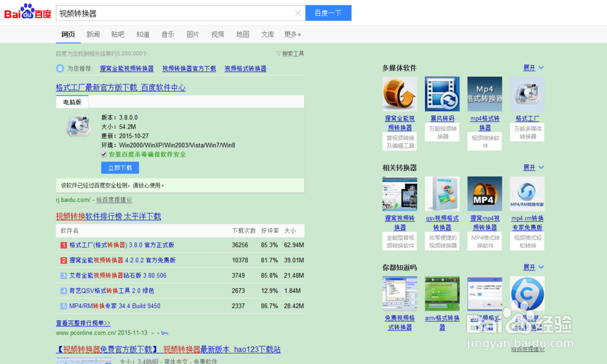Open the 视频 tab
Viewport: 607px width, 364px height.
pyautogui.click(x=217, y=35)
